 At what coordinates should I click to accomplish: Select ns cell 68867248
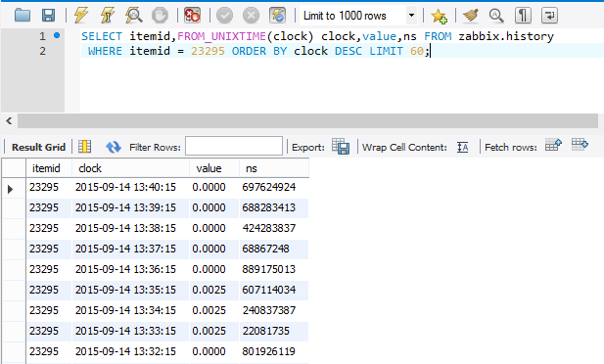coord(274,249)
